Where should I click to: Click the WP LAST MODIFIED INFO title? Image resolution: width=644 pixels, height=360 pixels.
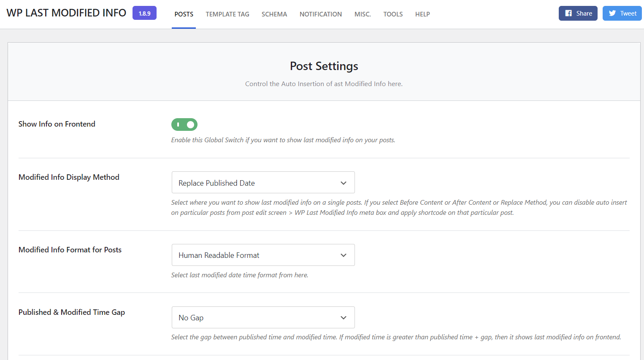pyautogui.click(x=66, y=13)
